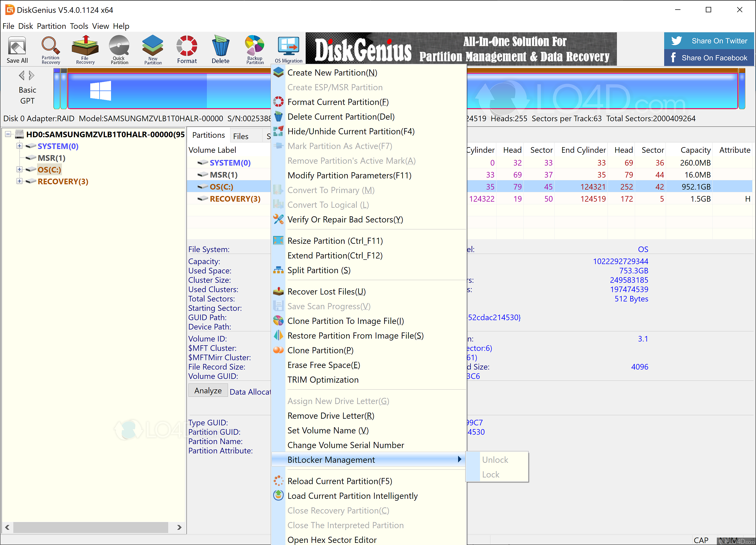The height and width of the screenshot is (545, 756).
Task: Click the Delete Current Partition bin icon
Action: (278, 116)
